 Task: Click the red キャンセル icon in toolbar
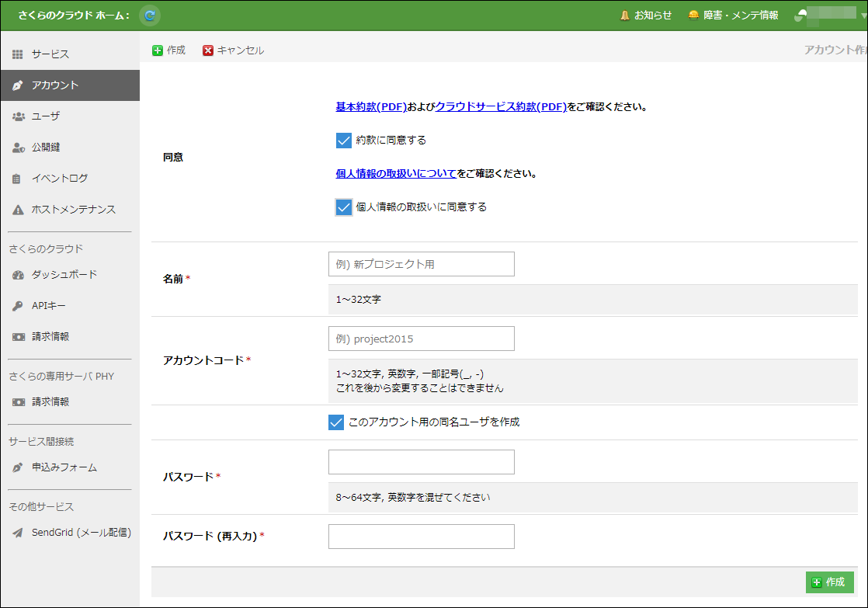tap(208, 50)
